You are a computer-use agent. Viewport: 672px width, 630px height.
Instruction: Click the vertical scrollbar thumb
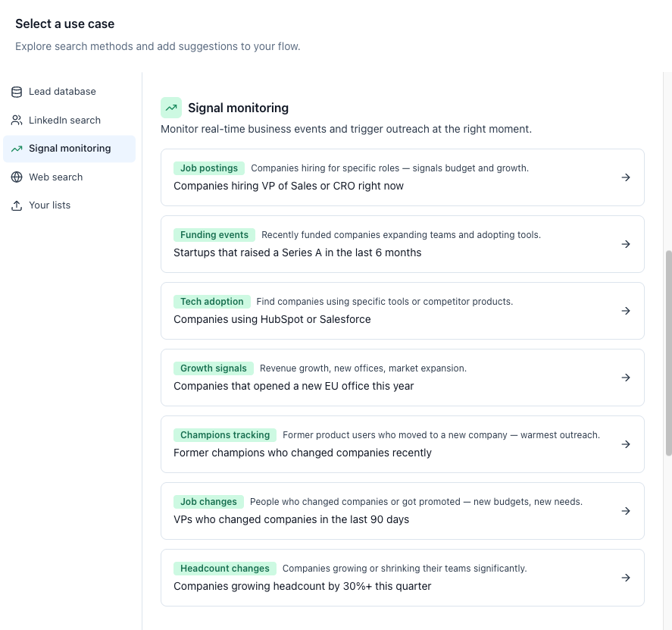click(x=668, y=353)
